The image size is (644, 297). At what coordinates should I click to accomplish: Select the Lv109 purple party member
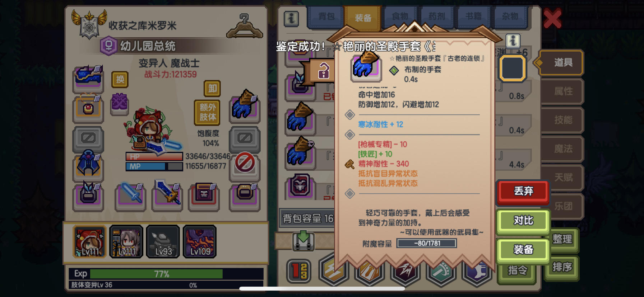200,241
